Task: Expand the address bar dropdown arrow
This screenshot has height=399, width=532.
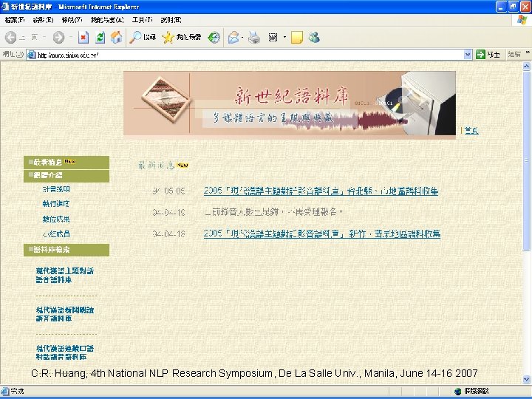Action: (468, 55)
